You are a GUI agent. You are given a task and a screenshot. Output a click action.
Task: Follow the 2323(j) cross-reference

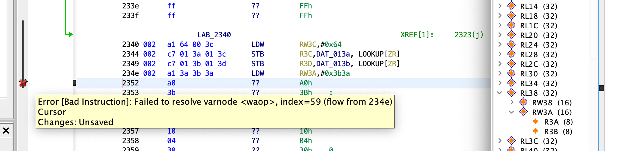469,35
